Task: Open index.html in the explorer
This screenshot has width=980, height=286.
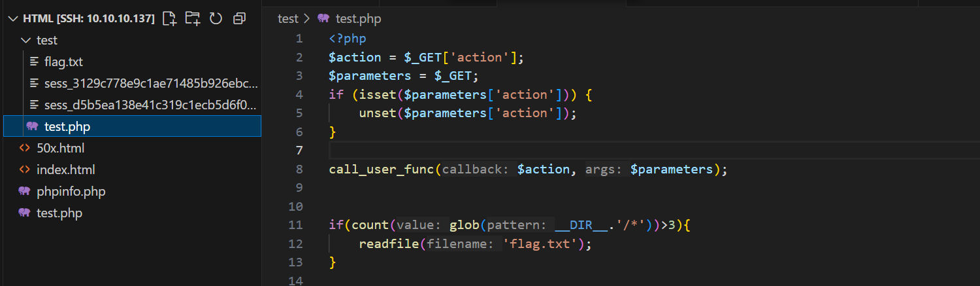Action: [66, 170]
